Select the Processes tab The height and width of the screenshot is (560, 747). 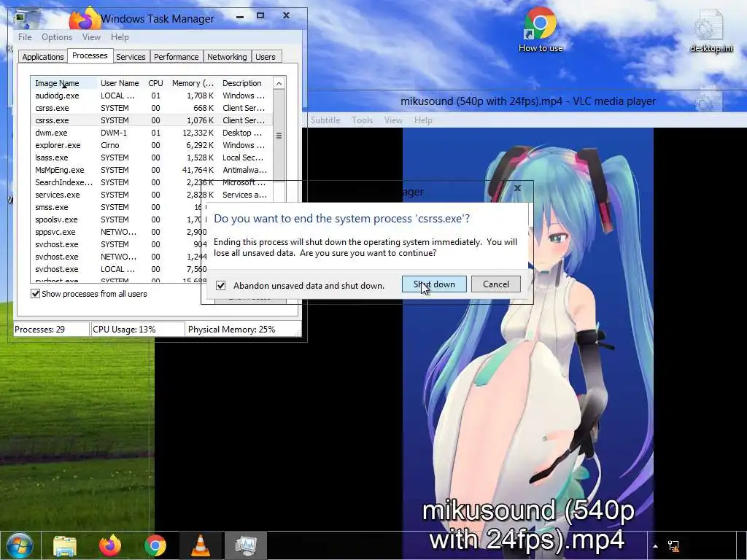(90, 55)
